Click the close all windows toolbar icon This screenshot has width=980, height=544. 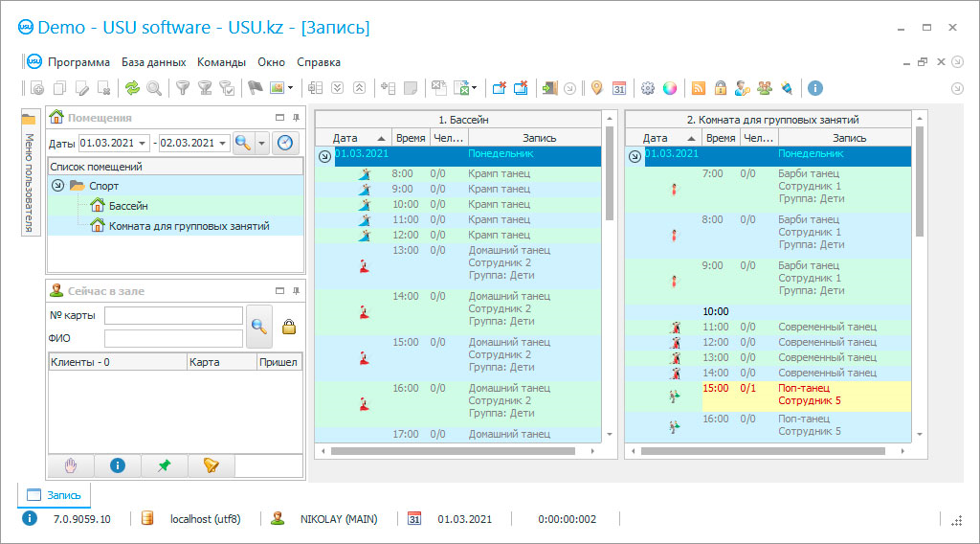click(x=521, y=88)
